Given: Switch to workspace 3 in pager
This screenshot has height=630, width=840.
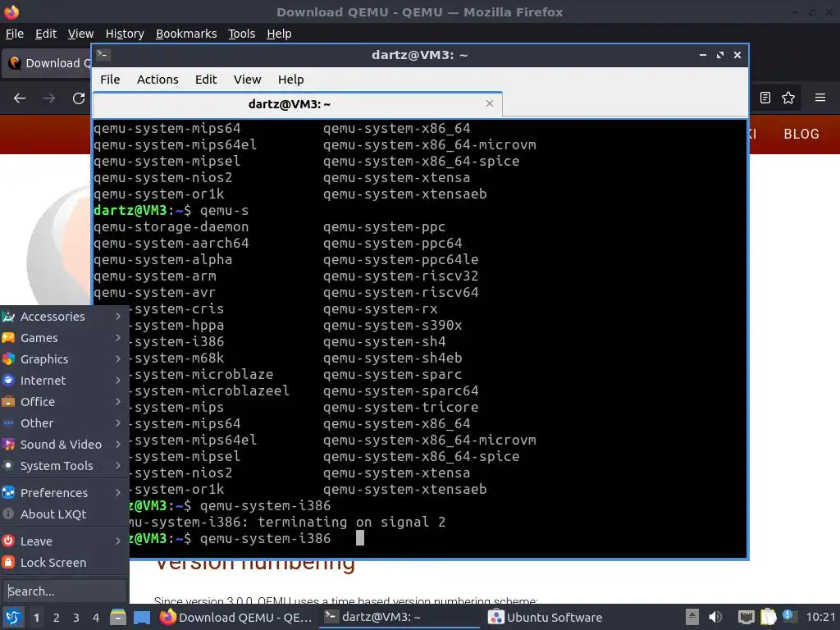Looking at the screenshot, I should 76,618.
